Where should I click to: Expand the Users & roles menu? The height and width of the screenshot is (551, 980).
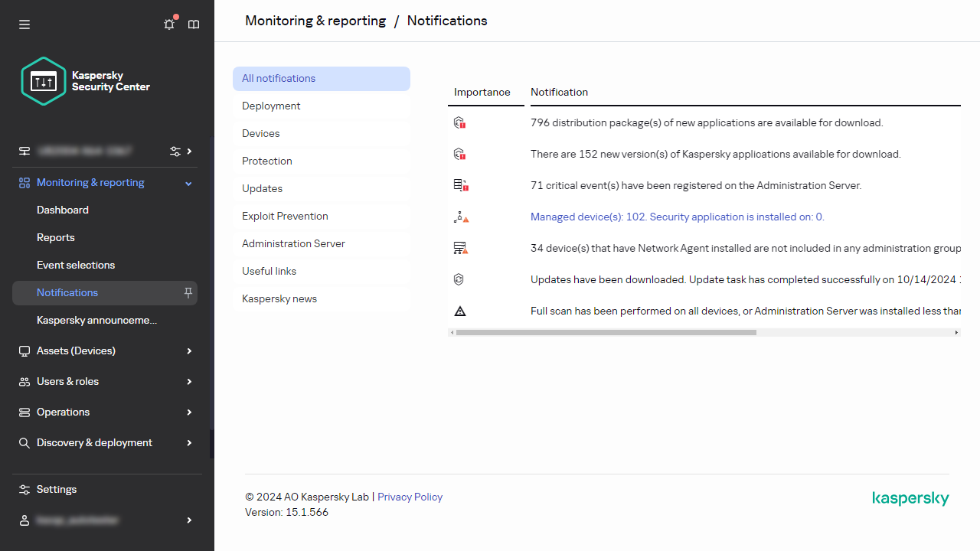pyautogui.click(x=188, y=381)
